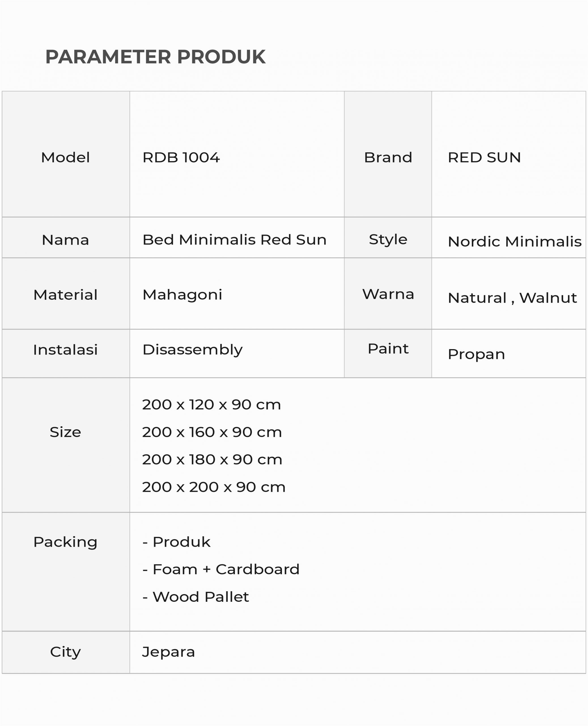Click the Warna label cell

click(388, 294)
